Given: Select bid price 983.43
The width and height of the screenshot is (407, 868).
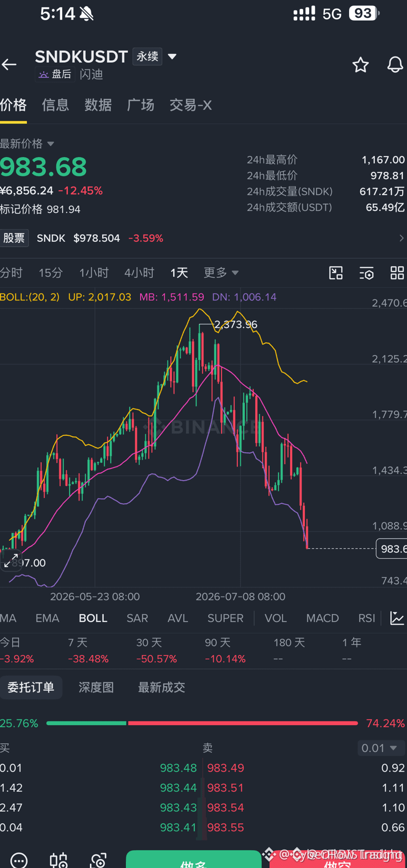Looking at the screenshot, I should [x=178, y=807].
